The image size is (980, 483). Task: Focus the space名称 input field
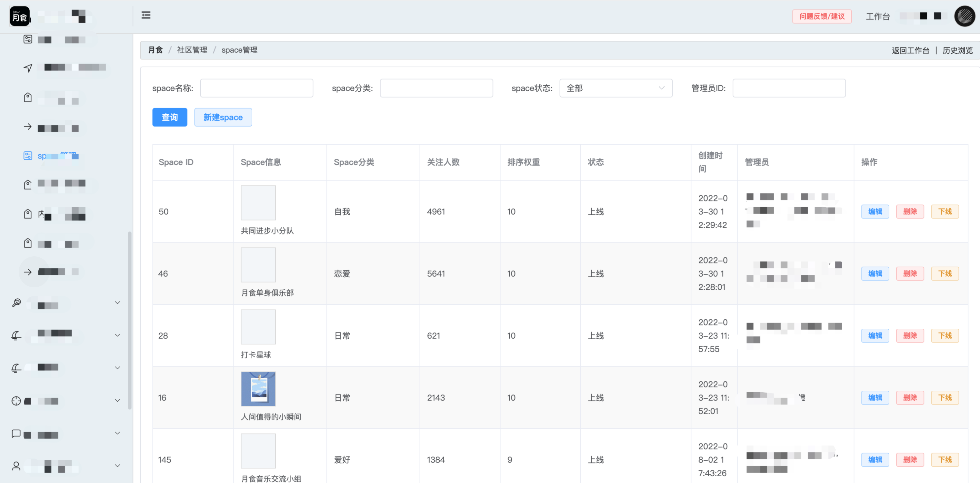(257, 88)
